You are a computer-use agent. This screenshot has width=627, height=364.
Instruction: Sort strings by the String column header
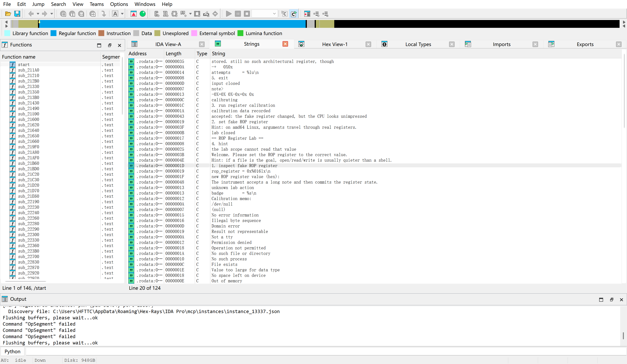coord(416,53)
